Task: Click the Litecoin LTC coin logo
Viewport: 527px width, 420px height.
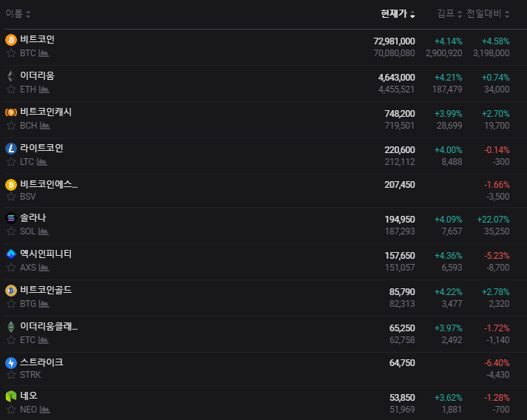Action: pyautogui.click(x=11, y=149)
